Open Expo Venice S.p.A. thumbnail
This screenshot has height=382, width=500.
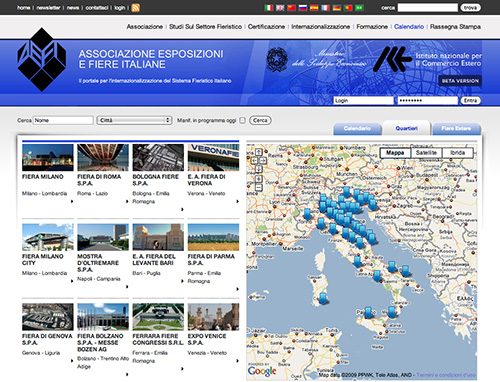(213, 317)
